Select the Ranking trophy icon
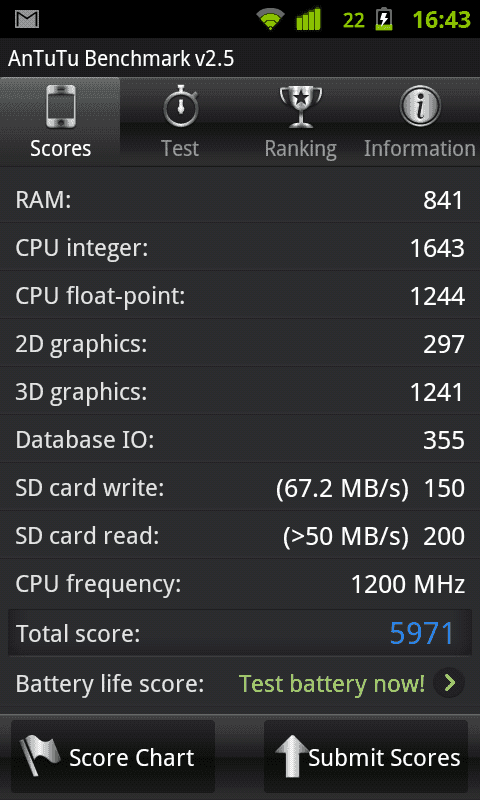Viewport: 480px width, 800px height. coord(301,107)
